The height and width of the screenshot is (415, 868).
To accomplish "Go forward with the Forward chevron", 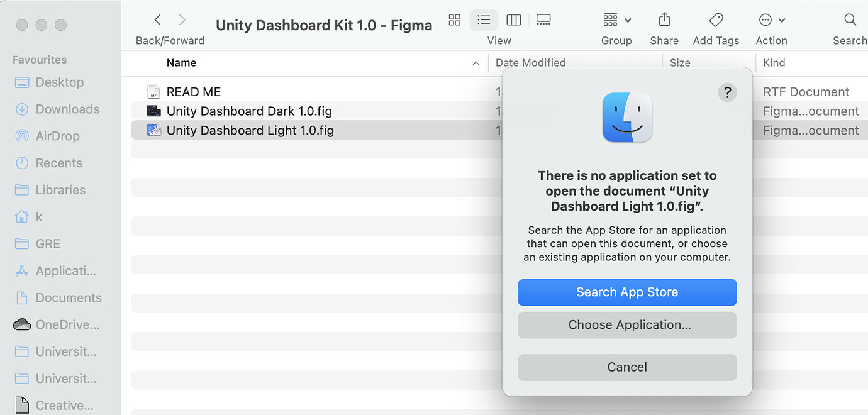I will tap(182, 20).
